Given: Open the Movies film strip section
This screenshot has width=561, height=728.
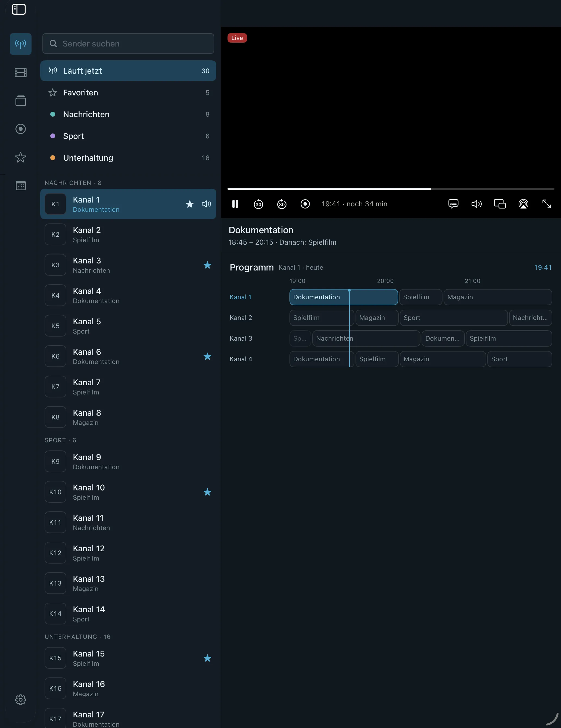Looking at the screenshot, I should 21,72.
